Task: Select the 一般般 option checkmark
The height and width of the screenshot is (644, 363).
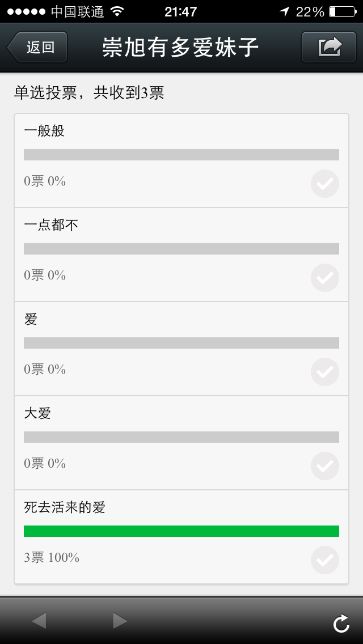Action: click(325, 184)
